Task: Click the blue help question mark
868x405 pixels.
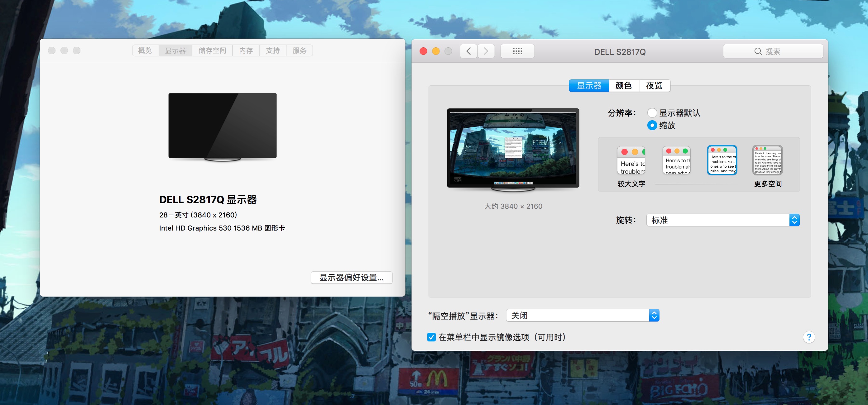Action: tap(809, 337)
